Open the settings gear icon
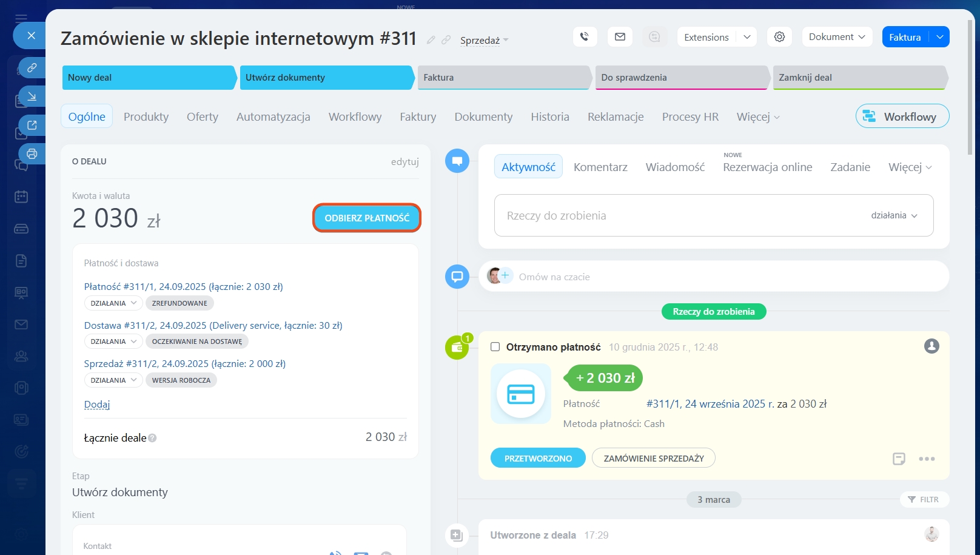980x555 pixels. pos(779,37)
